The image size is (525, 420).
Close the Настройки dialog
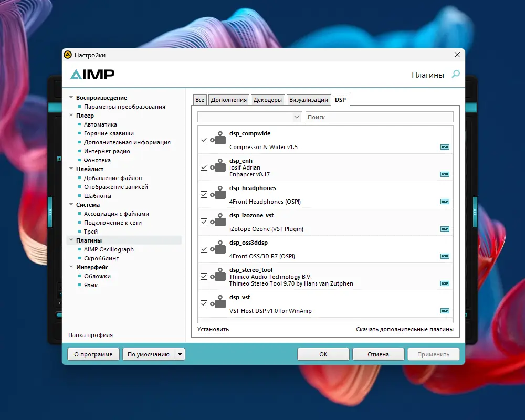point(457,55)
